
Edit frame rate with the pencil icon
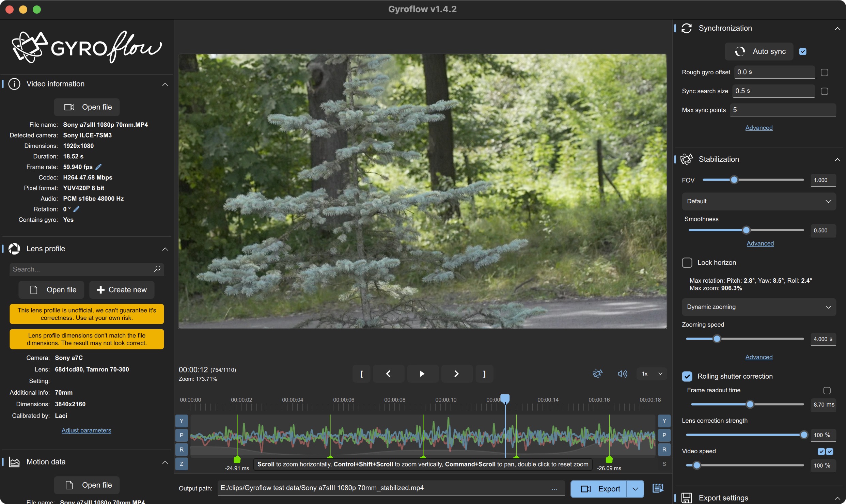click(98, 167)
